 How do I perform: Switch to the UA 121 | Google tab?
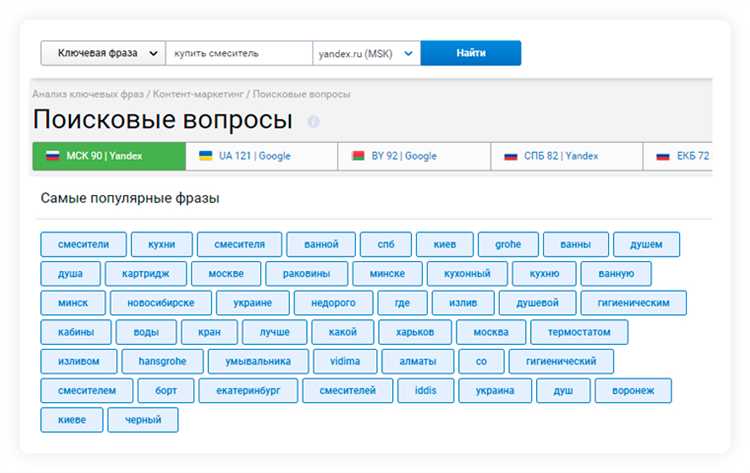[262, 156]
